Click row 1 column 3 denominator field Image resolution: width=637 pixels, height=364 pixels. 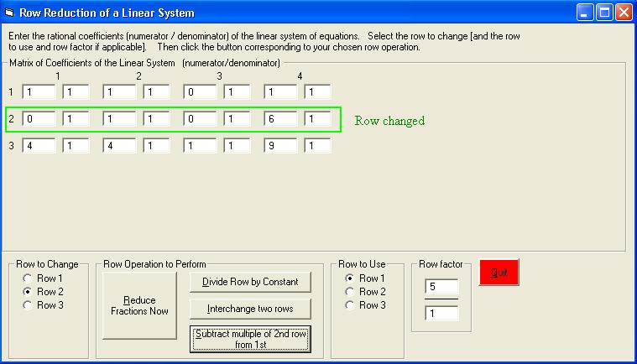[x=237, y=92]
